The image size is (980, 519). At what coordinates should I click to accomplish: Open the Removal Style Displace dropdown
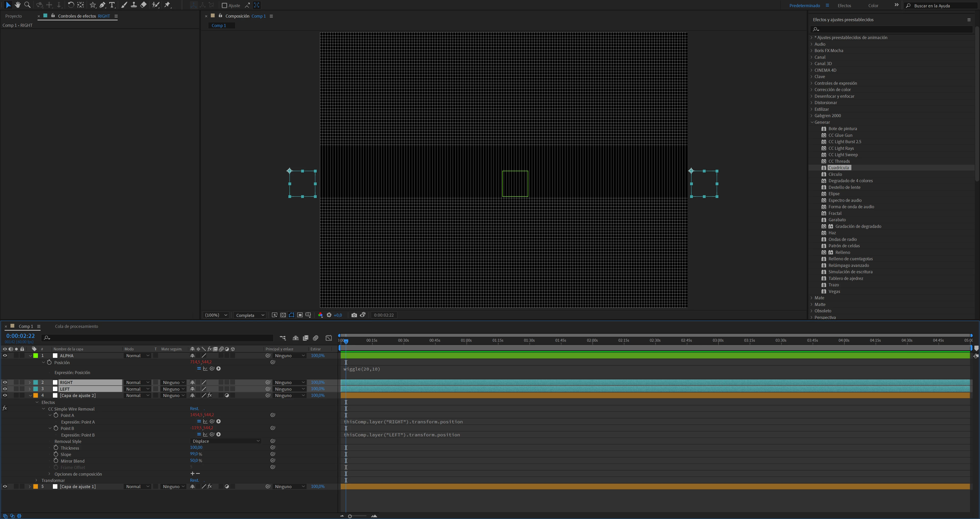[226, 441]
